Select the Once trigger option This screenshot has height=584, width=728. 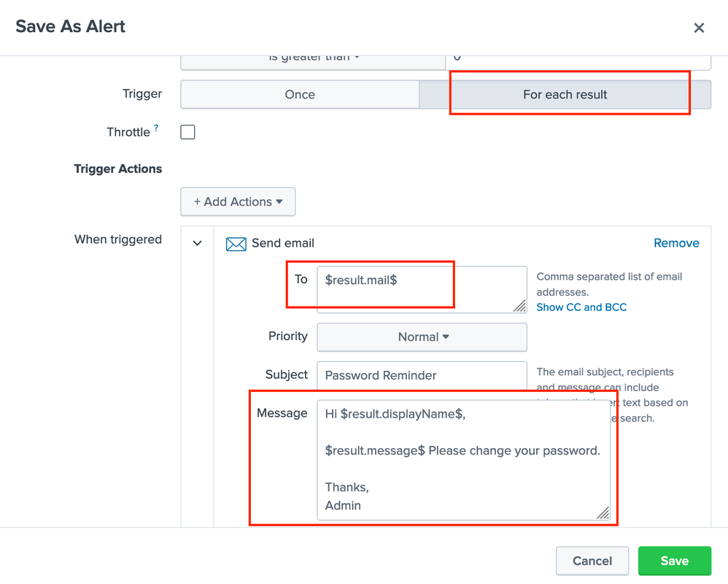click(x=300, y=95)
